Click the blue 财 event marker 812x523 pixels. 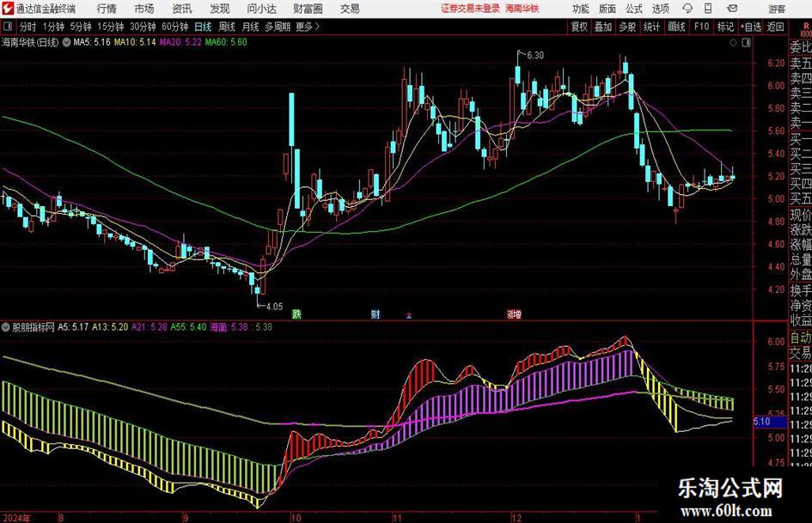[x=375, y=313]
